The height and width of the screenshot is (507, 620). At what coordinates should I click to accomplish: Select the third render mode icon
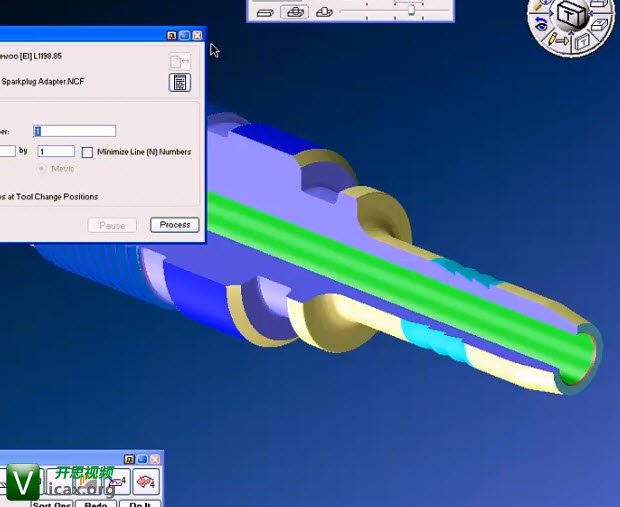point(324,12)
